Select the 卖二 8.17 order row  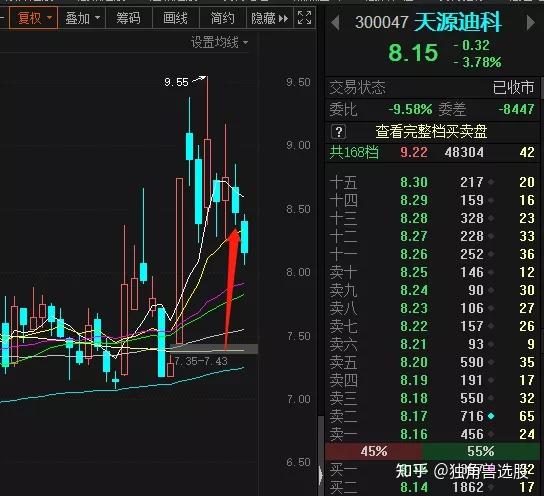click(432, 416)
